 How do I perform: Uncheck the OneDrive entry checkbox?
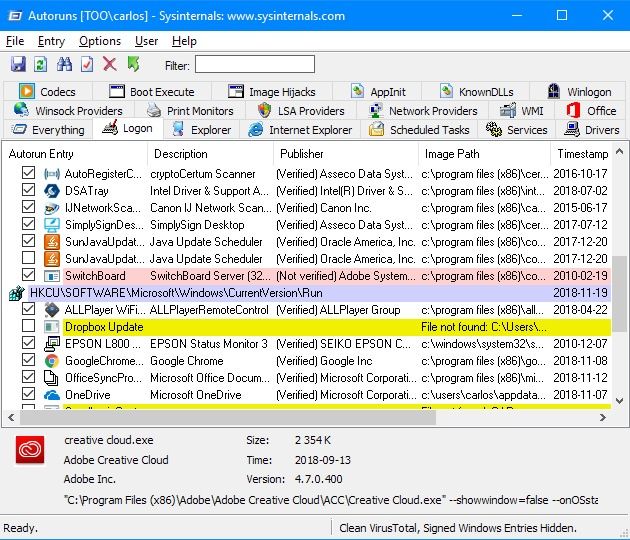click(x=28, y=394)
